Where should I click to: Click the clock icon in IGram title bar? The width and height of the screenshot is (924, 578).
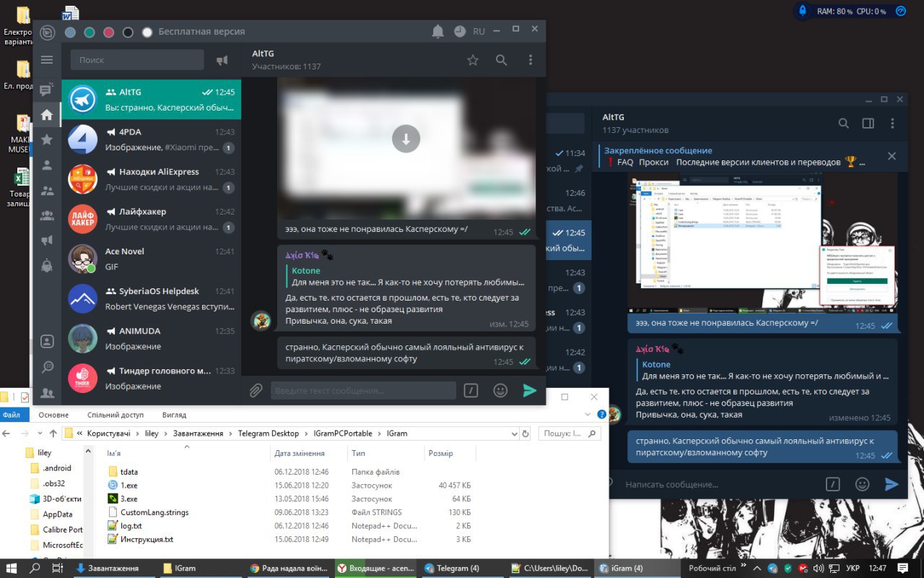point(460,32)
